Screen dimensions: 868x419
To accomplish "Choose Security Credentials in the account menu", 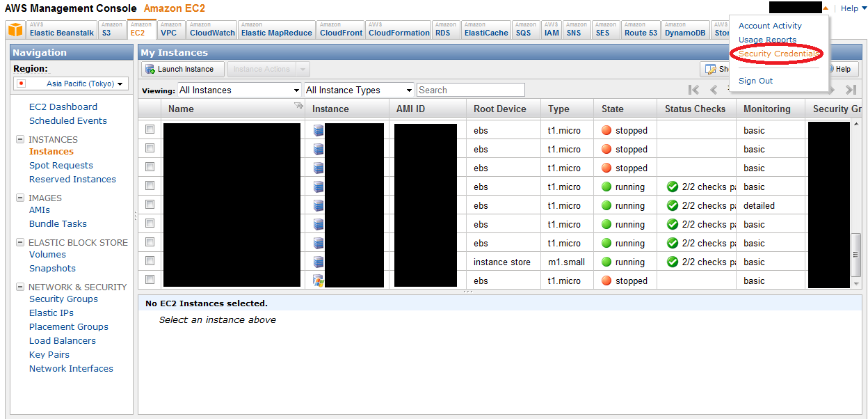I will pyautogui.click(x=778, y=54).
